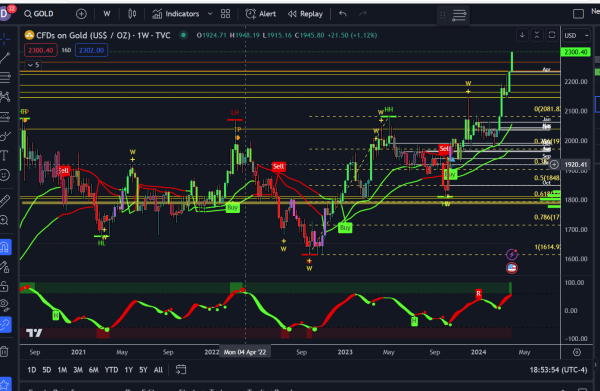The height and width of the screenshot is (391, 600).
Task: Select the YTD date range
Action: 111,370
